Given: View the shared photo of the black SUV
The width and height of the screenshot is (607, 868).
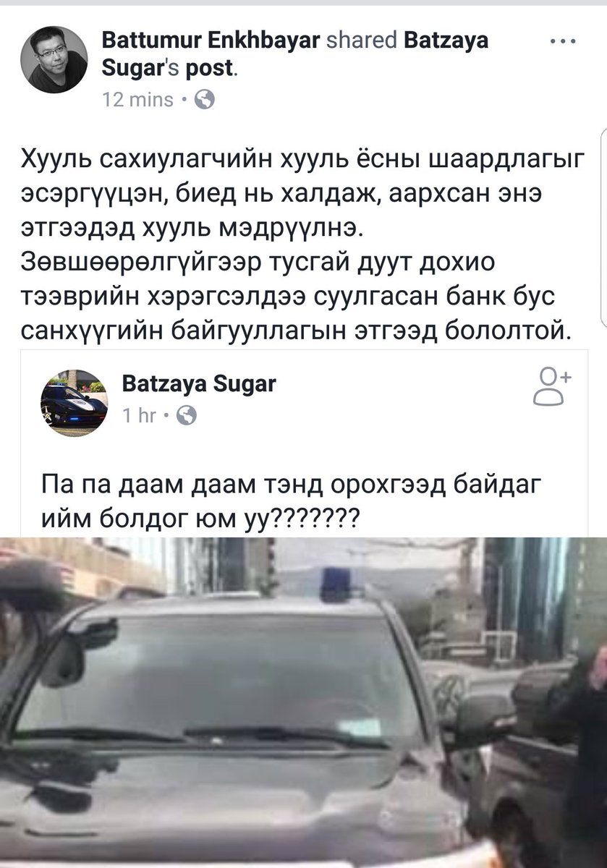Looking at the screenshot, I should pos(303,702).
